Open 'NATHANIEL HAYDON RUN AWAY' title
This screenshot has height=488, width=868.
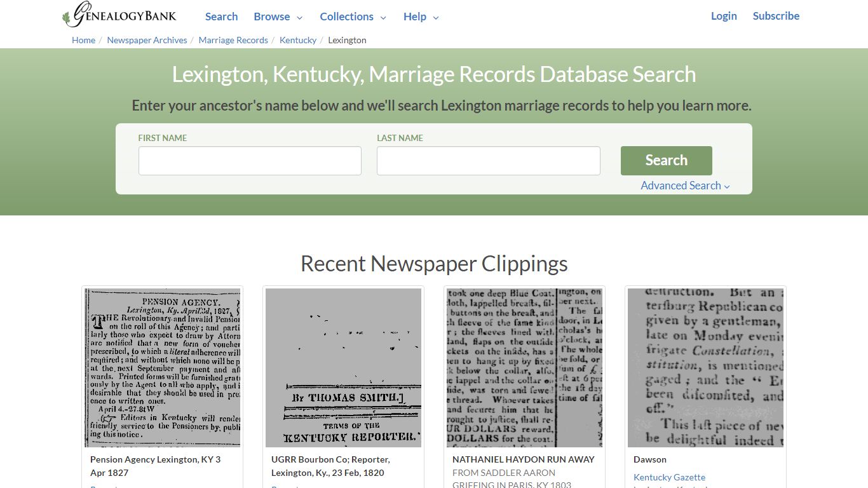[x=524, y=459]
